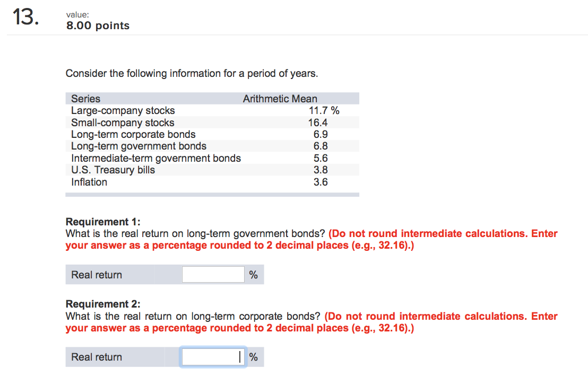Select the Intermediate-term government bonds row
Screen dimensions: 588x385
[156, 158]
